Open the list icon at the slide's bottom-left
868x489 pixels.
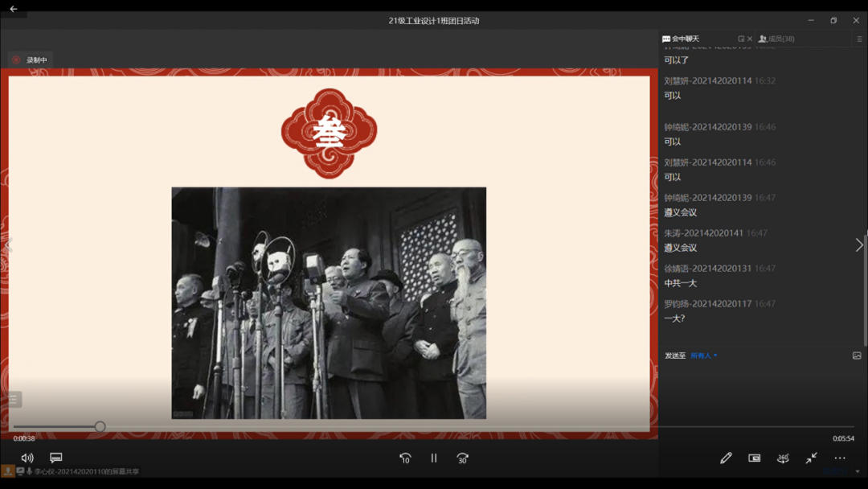14,399
